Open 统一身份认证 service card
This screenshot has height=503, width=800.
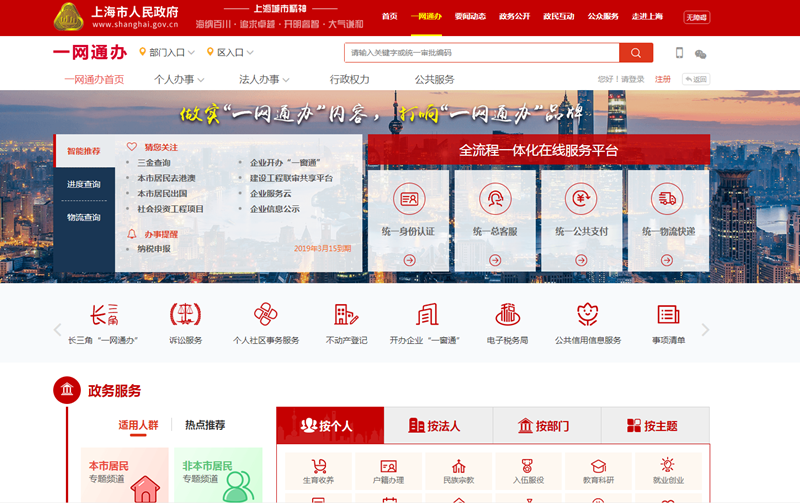[409, 218]
